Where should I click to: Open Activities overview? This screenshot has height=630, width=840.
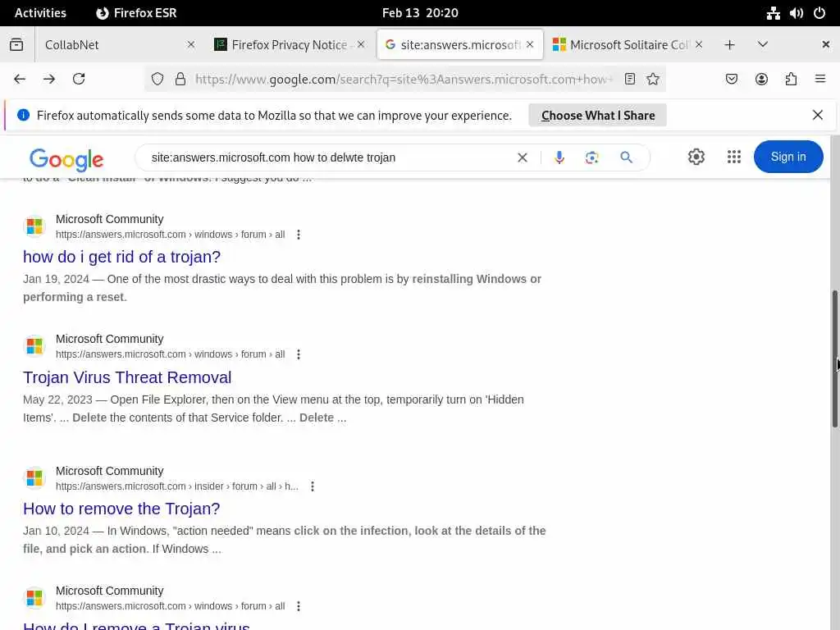coord(40,13)
